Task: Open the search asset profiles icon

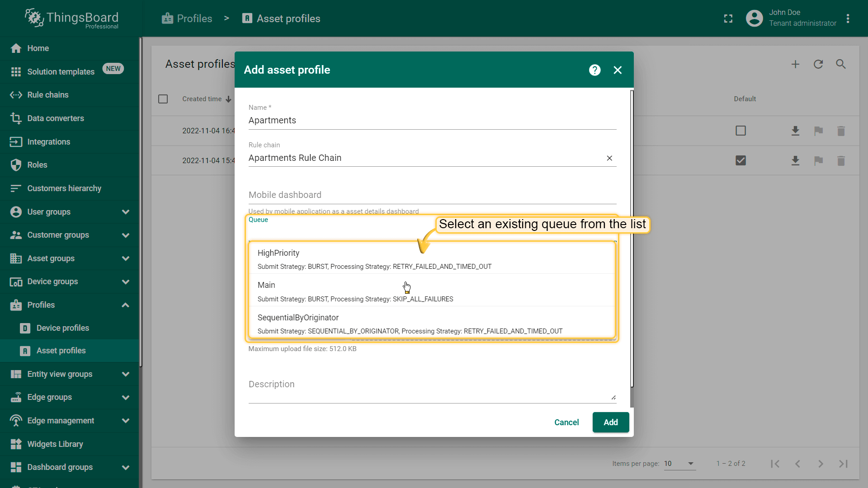Action: (x=840, y=64)
